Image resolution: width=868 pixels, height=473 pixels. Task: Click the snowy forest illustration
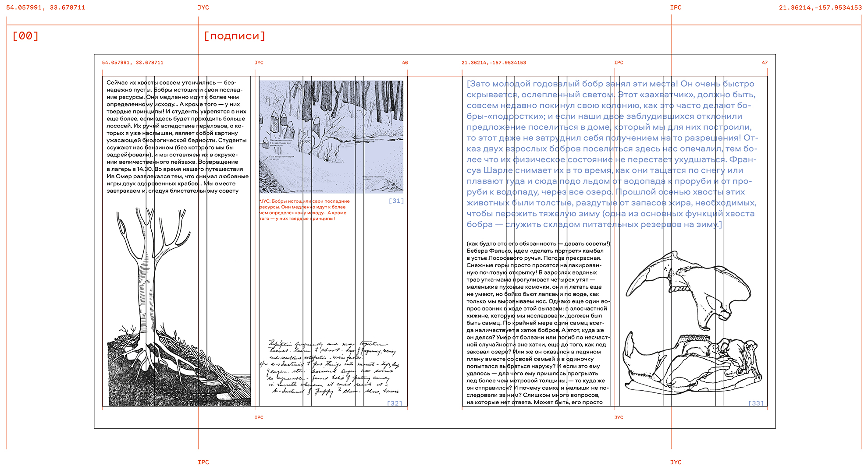331,136
